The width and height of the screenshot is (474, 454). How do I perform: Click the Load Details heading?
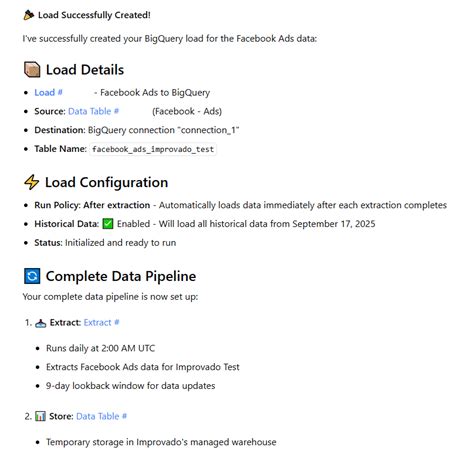pos(85,70)
